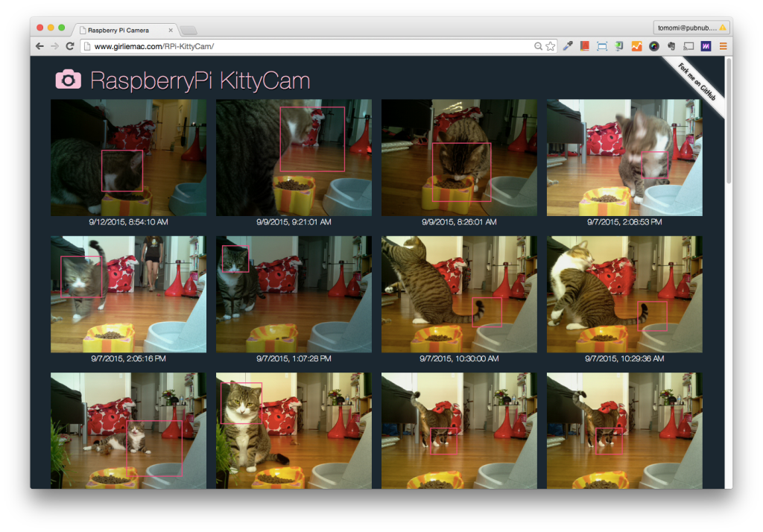Screen dimensions: 763x532
Task: Bookmark this page with the star icon
Action: (551, 46)
